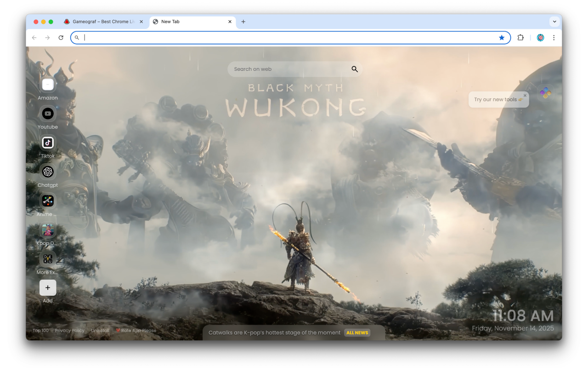Click the Rate App Please link
The image size is (588, 368).
pos(136,330)
